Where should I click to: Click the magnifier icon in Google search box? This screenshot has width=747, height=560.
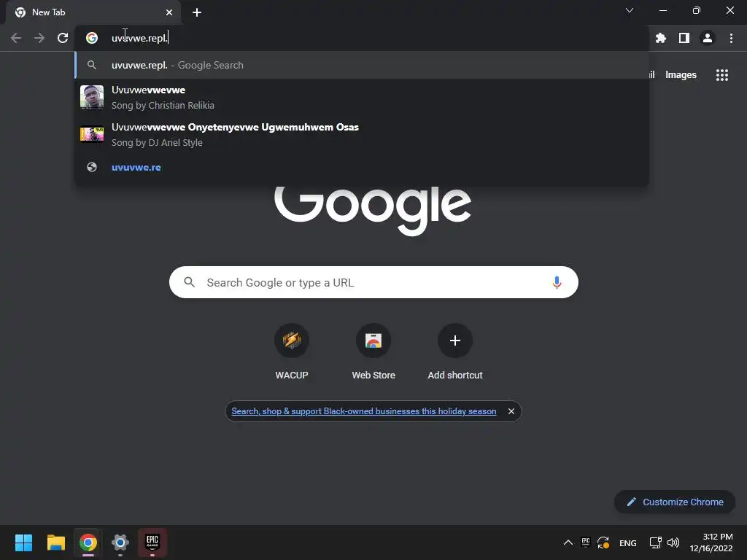tap(189, 282)
